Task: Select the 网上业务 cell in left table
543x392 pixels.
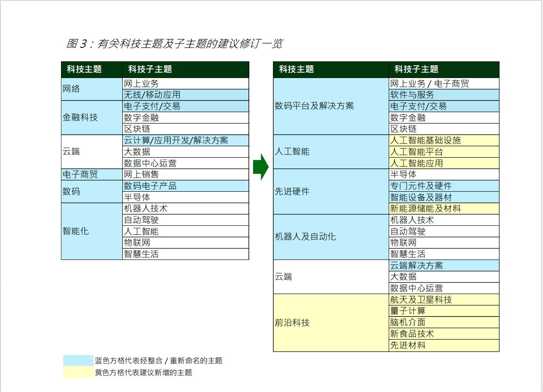Action: 185,84
